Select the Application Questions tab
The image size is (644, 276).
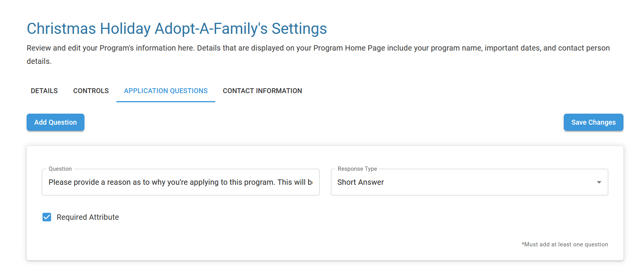[165, 91]
